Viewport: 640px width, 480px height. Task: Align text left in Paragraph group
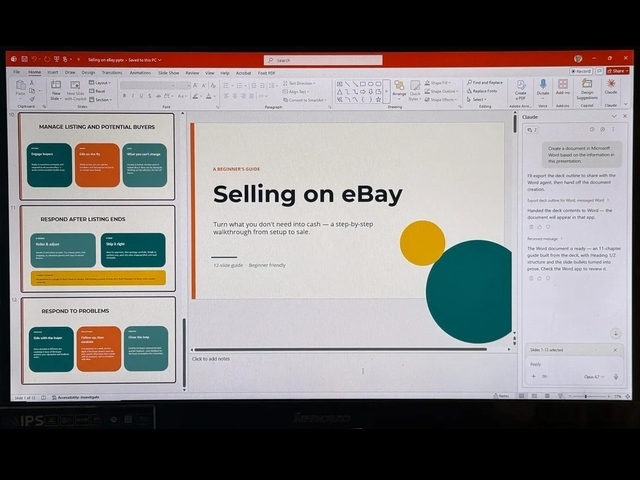coord(226,96)
